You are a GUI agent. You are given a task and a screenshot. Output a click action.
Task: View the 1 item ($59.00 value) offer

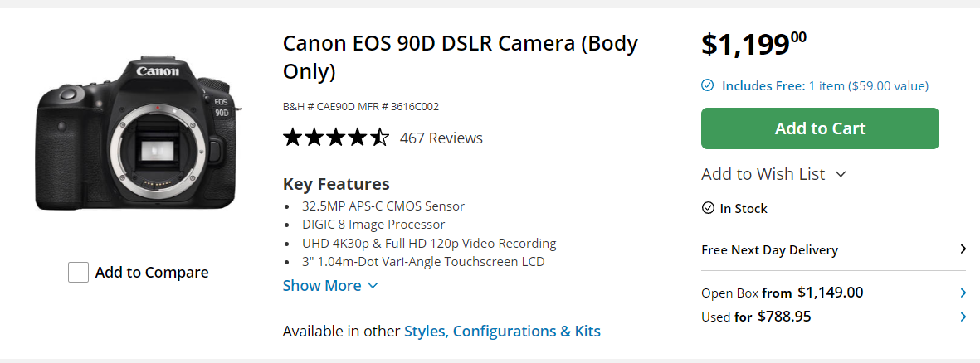click(869, 86)
